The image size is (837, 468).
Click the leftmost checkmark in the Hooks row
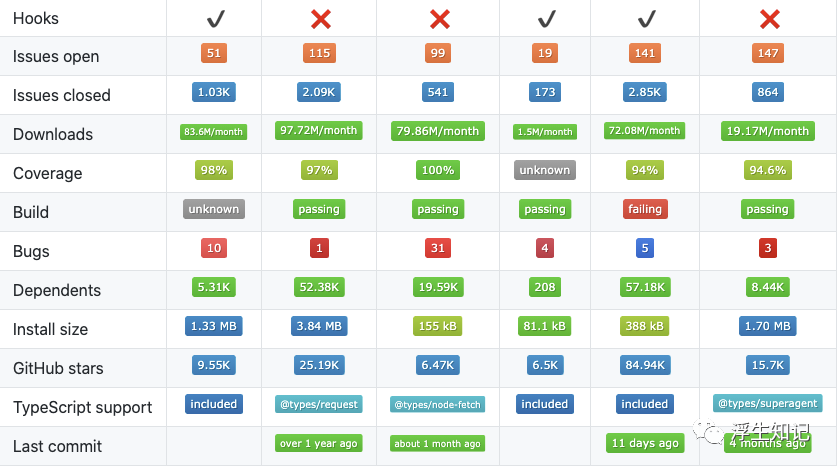coord(212,18)
